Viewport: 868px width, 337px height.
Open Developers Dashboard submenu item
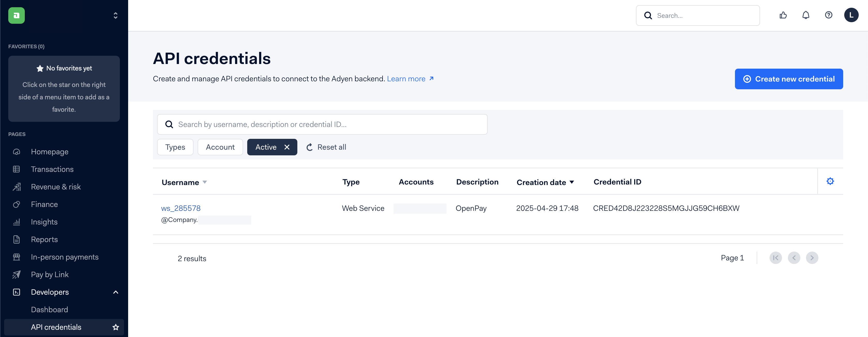click(50, 309)
